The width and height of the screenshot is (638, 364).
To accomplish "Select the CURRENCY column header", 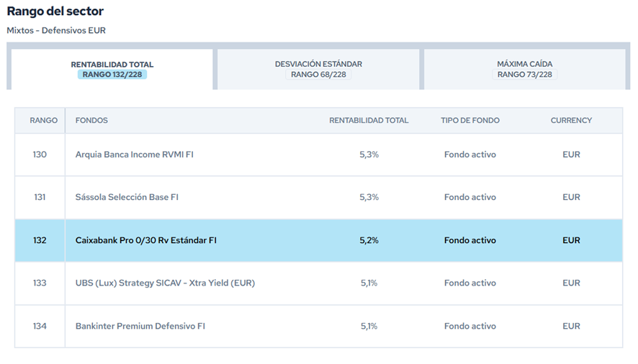I will (571, 120).
